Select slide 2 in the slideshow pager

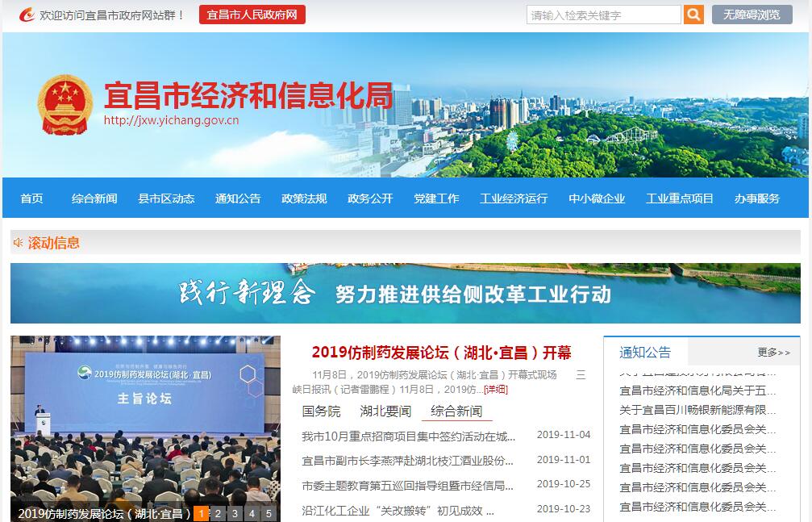(218, 514)
